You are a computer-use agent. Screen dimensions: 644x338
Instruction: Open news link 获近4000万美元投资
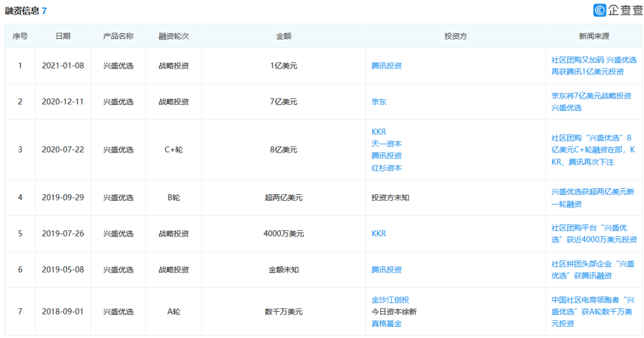[x=594, y=234]
